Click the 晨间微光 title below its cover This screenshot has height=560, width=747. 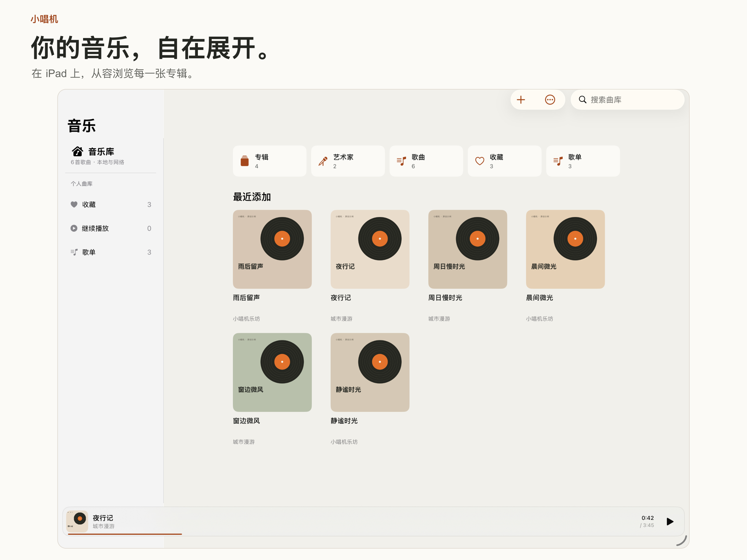pos(539,297)
